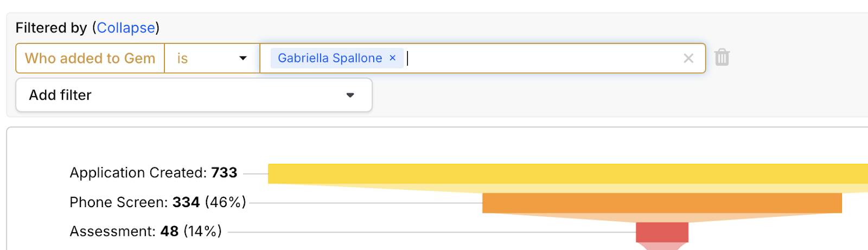Click the arrow next to 'is'
Image resolution: width=868 pixels, height=250 pixels.
[243, 59]
